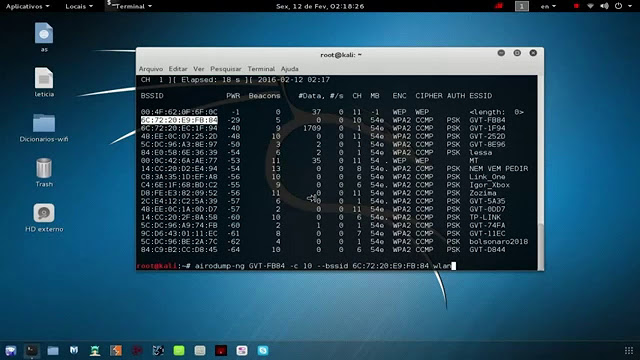This screenshot has height=360, width=640.
Task: Open Skype from the dock
Action: pos(263,351)
